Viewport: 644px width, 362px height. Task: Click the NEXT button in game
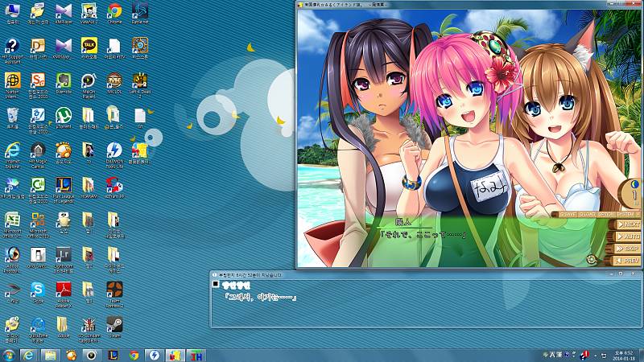coord(628,224)
